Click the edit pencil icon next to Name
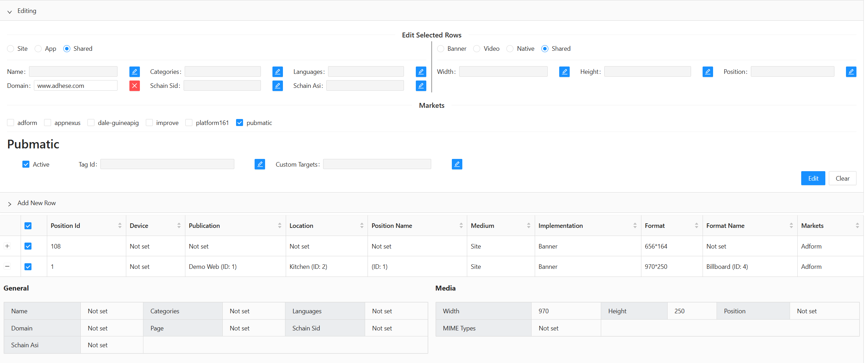The width and height of the screenshot is (868, 363). [134, 72]
